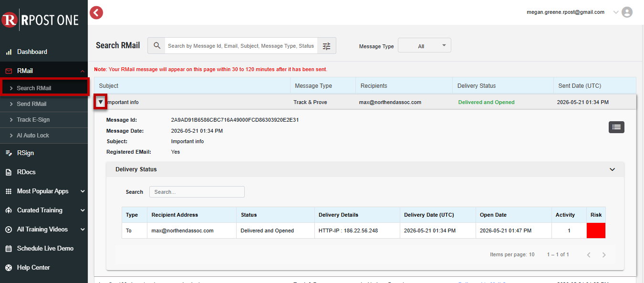The height and width of the screenshot is (283, 644).
Task: Open the Message Type dropdown
Action: (x=425, y=46)
